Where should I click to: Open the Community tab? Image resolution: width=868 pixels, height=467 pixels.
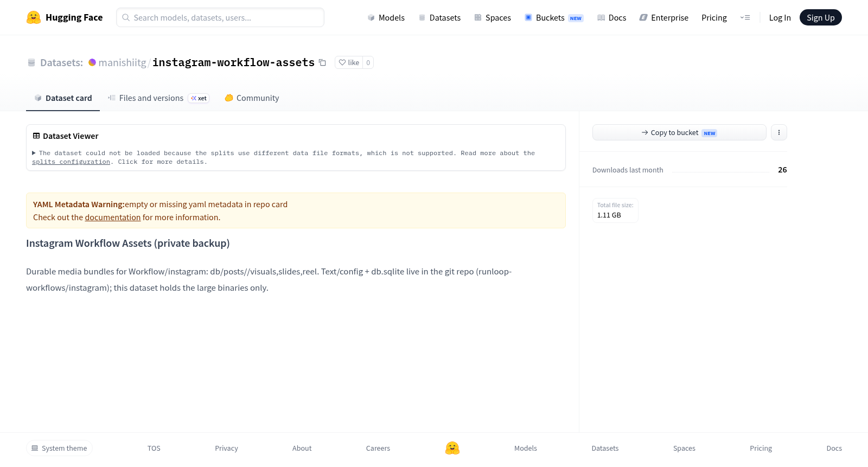pos(252,98)
